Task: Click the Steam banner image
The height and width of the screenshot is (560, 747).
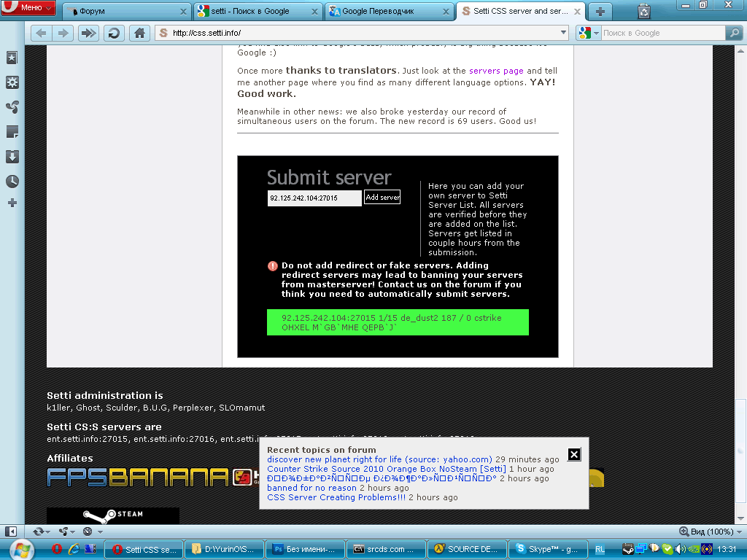Action: point(113,516)
